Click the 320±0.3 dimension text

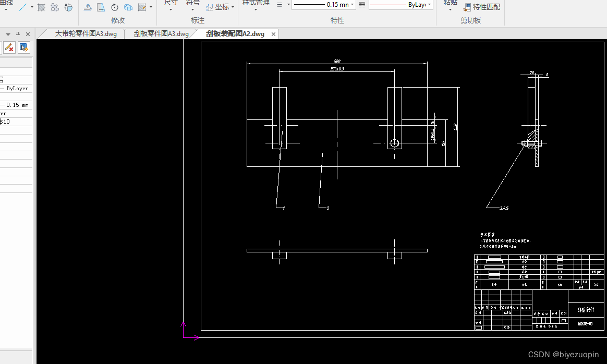(x=337, y=68)
